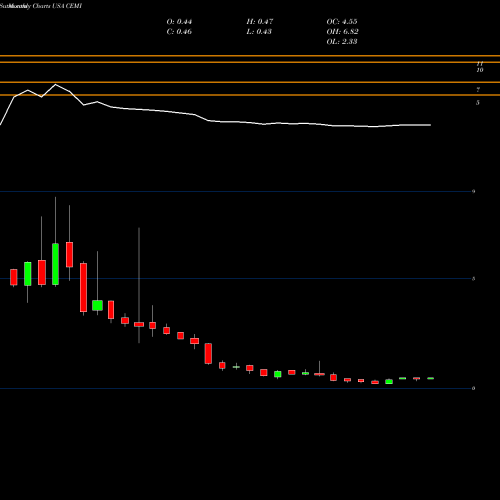Click the 9 price axis label
Viewport: 500px width, 500px height.
click(x=473, y=191)
